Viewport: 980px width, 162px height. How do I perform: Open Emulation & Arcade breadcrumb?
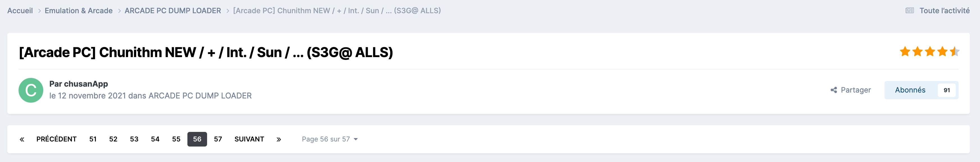tap(79, 11)
